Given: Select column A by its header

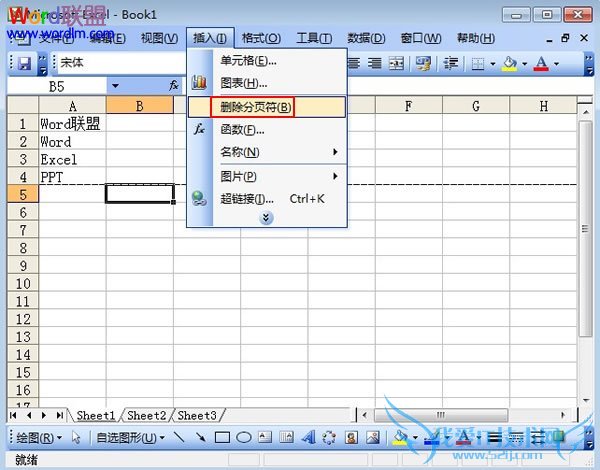Looking at the screenshot, I should (x=72, y=106).
